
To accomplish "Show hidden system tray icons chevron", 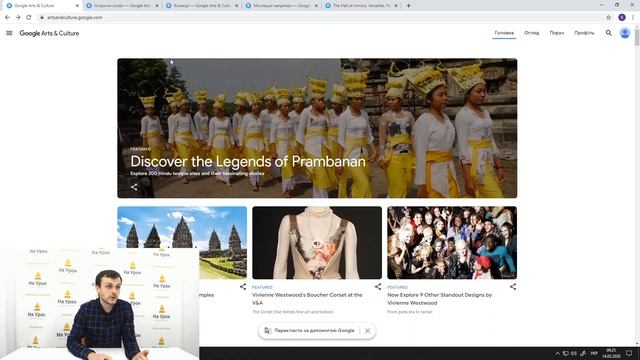I will coord(557,353).
